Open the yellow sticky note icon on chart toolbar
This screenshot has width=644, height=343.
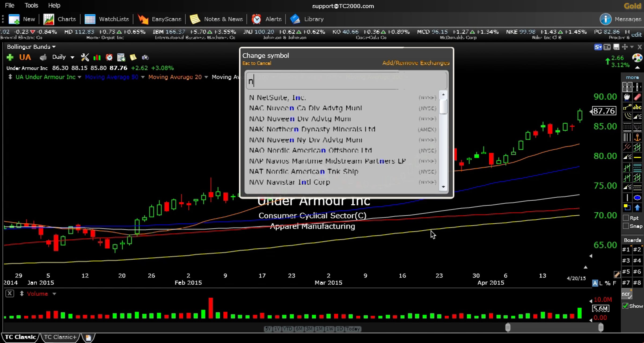(133, 57)
